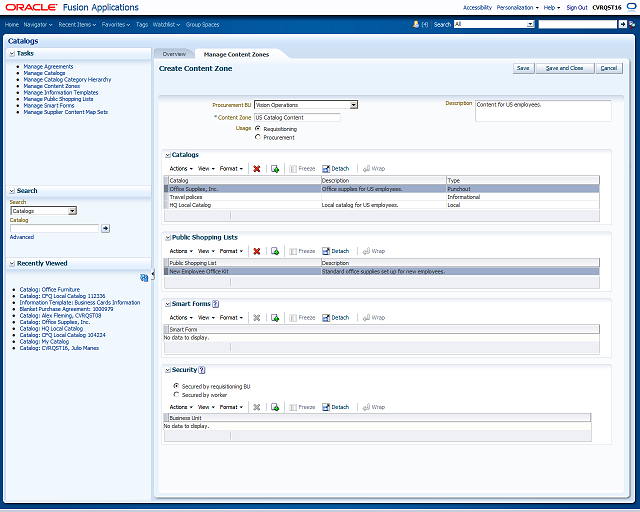Screen dimensions: 640x512
Task: Open the Security Format menu
Action: [x=231, y=407]
